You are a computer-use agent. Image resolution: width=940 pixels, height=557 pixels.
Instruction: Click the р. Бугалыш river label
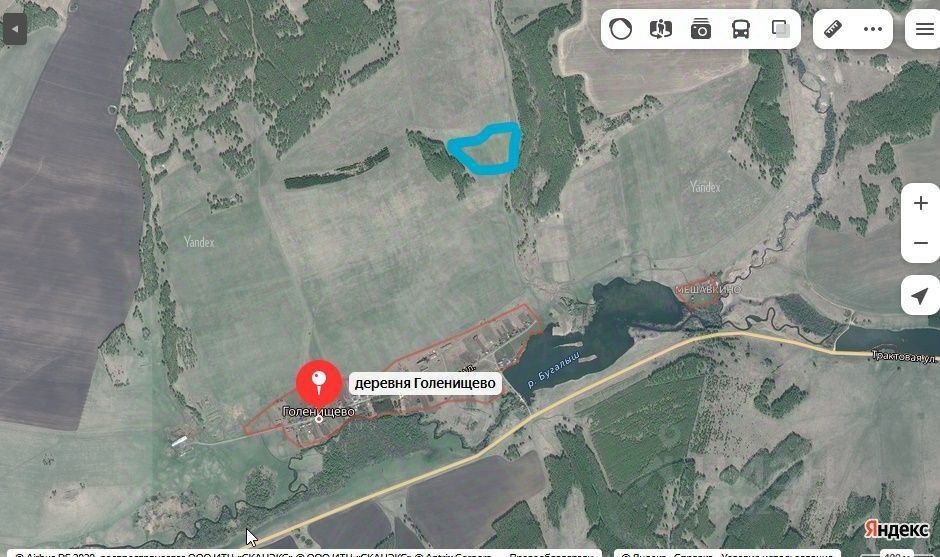553,370
